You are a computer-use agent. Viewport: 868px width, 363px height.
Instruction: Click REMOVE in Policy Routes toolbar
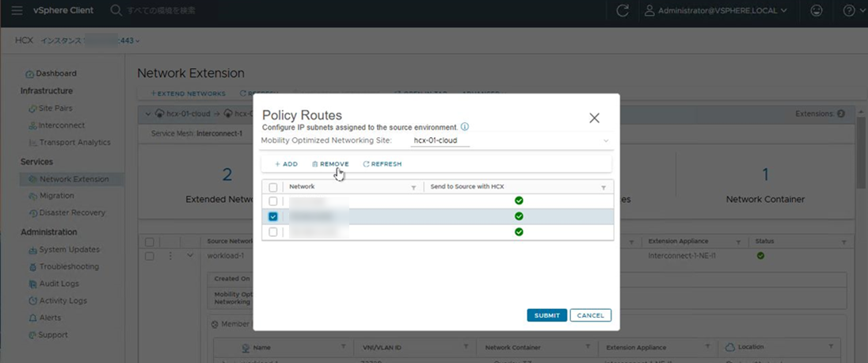[x=330, y=164]
